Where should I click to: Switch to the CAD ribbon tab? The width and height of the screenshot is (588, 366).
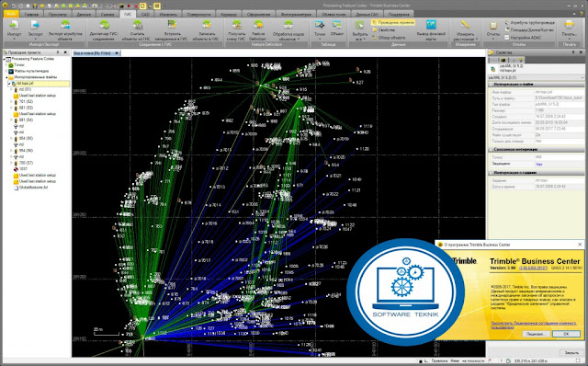(145, 15)
